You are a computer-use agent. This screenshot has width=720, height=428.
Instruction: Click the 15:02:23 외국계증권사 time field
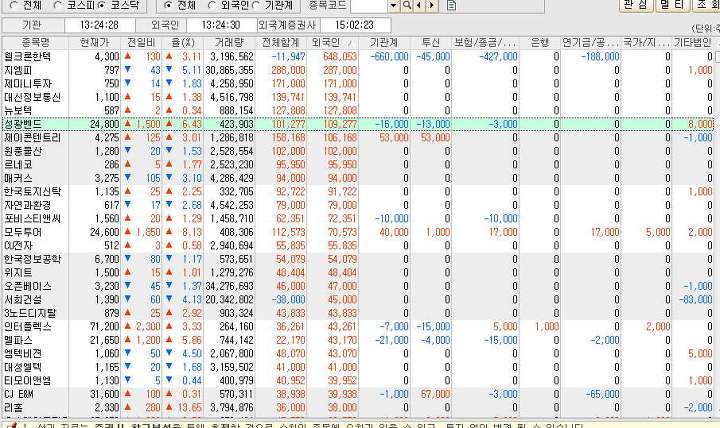[x=354, y=25]
